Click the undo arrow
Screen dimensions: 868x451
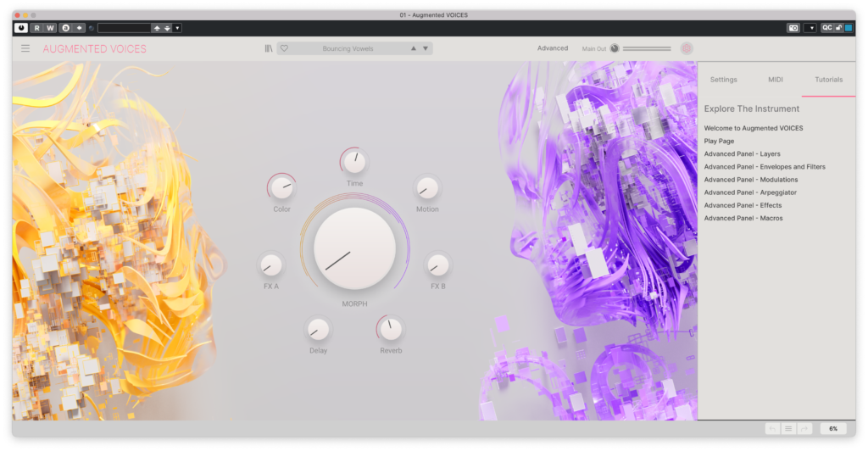(x=772, y=429)
